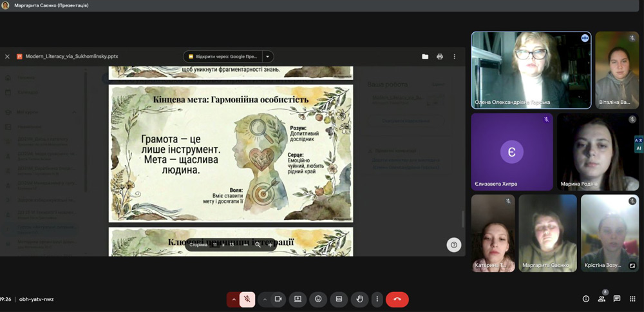Screen dimensions: 644x312
Task: Hang up with the red leave call button
Action: 397,299
